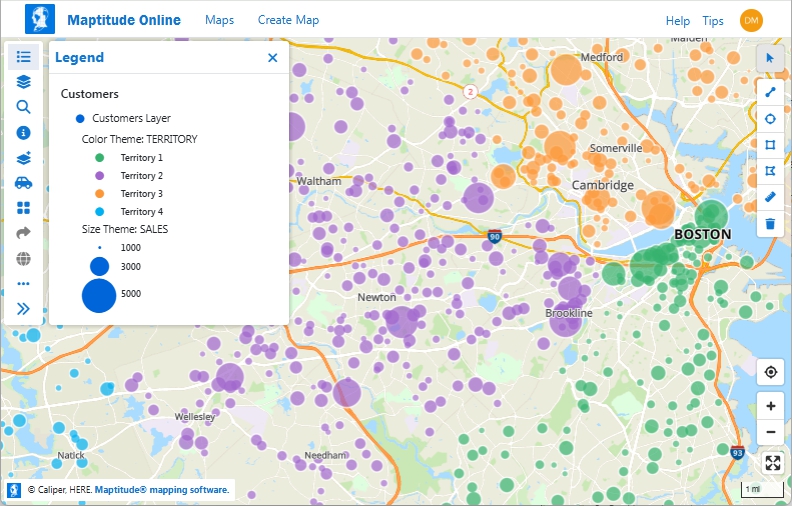This screenshot has height=506, width=792.
Task: Open the DM user account menu
Action: pos(751,20)
